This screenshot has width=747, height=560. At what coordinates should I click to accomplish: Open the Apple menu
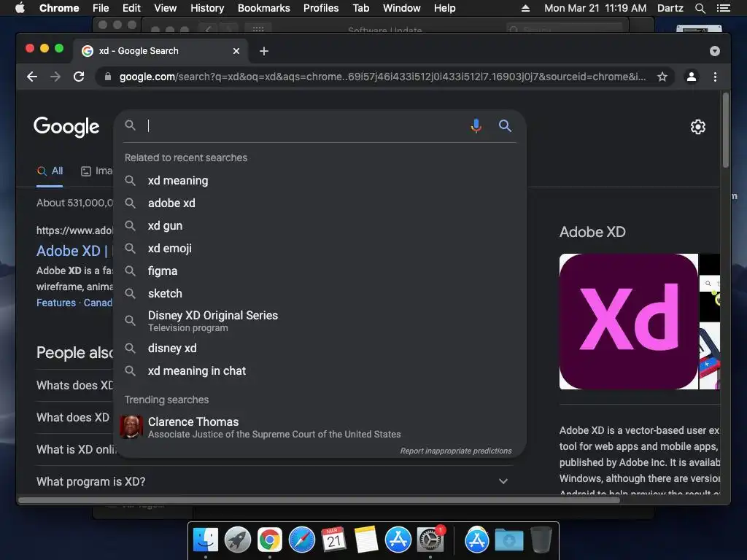pos(20,8)
